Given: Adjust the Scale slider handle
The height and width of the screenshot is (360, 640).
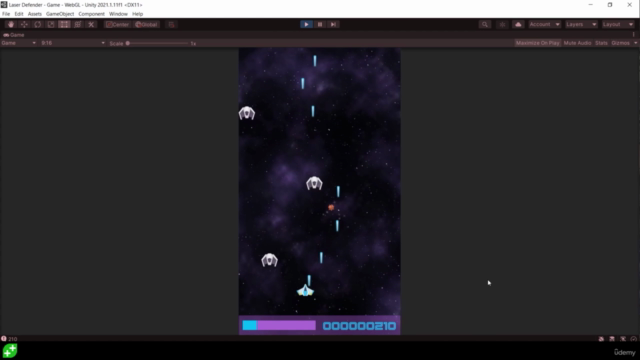Looking at the screenshot, I should coord(128,43).
